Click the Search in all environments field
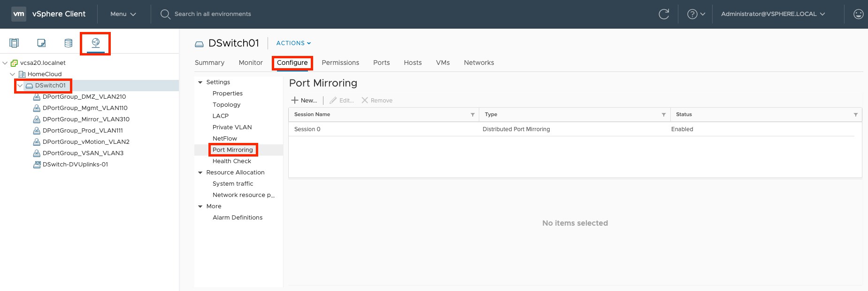The width and height of the screenshot is (868, 291). click(x=213, y=14)
